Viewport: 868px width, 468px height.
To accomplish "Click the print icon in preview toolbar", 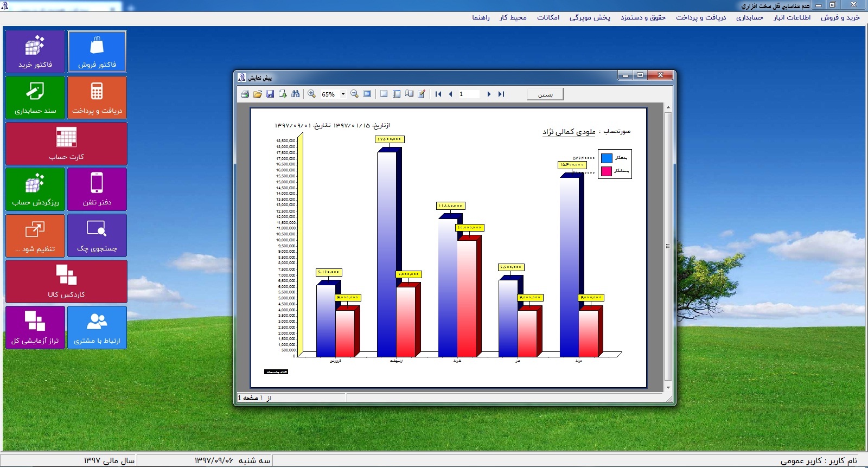I will coord(245,94).
